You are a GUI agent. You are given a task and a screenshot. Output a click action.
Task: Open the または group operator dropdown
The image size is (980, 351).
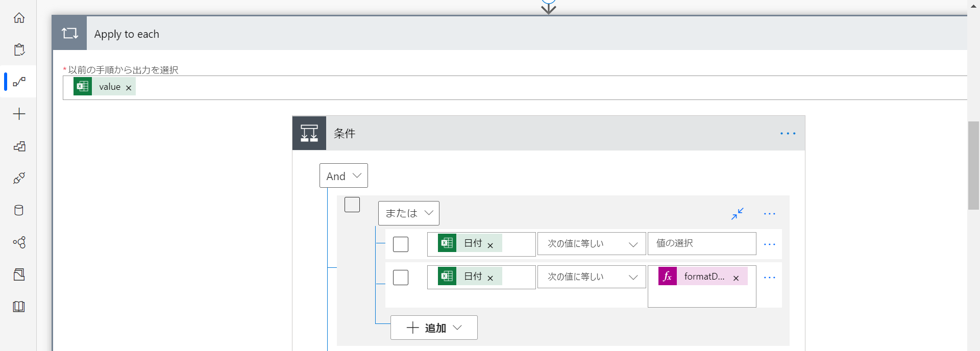point(409,213)
